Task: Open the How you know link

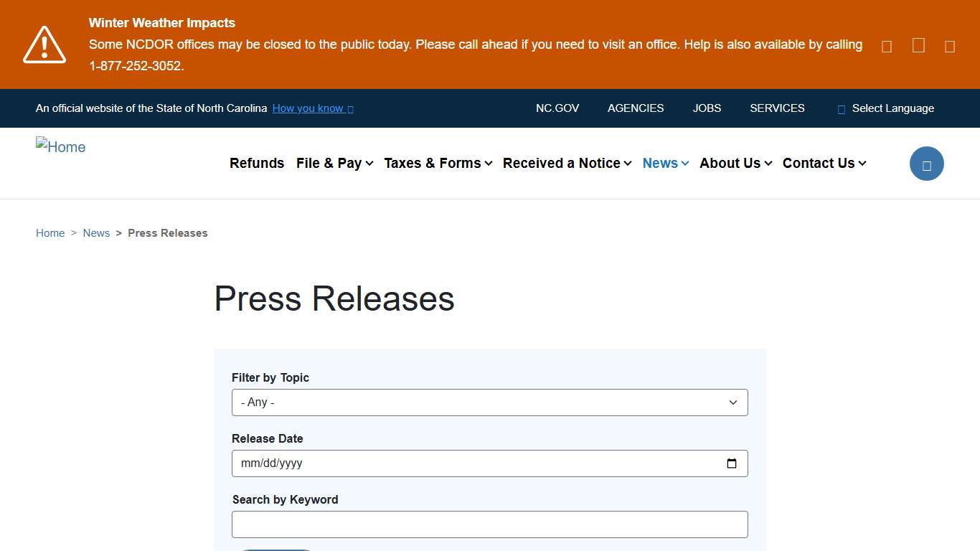Action: (x=308, y=108)
